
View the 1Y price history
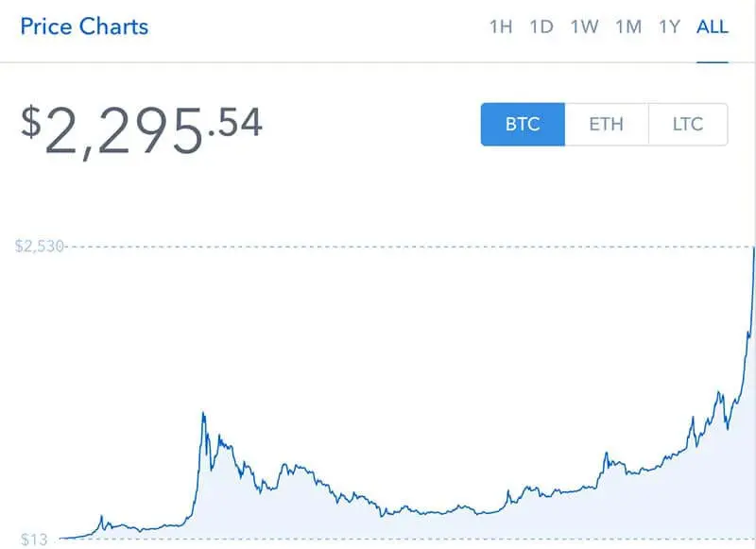pos(669,26)
